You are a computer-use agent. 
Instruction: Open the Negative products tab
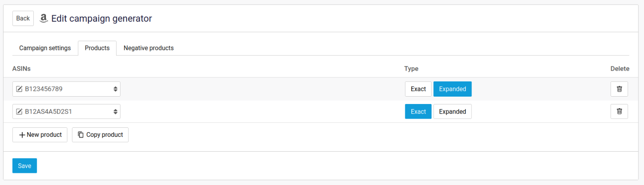[x=149, y=48]
